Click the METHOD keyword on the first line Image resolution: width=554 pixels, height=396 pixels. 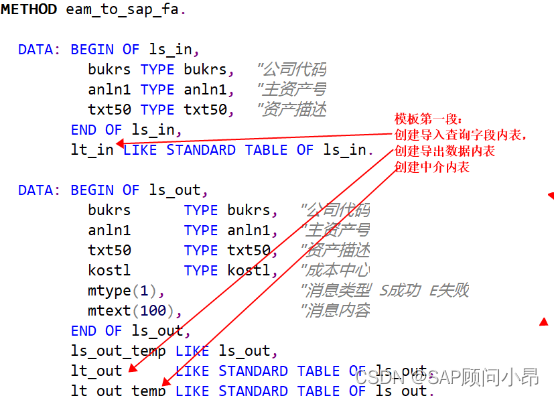[x=29, y=10]
